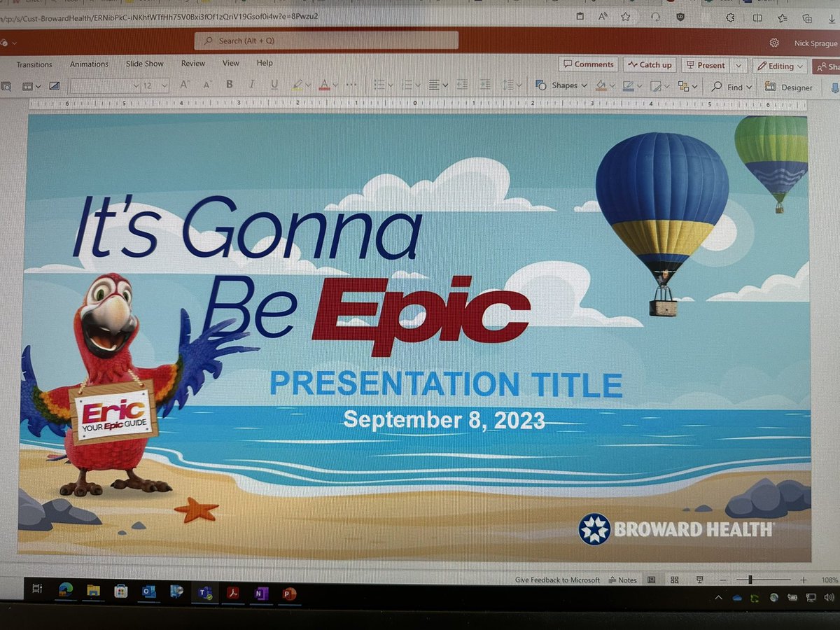Click the Give Feedback to Microsoft link
Screen dimensions: 840x630
coord(557,580)
